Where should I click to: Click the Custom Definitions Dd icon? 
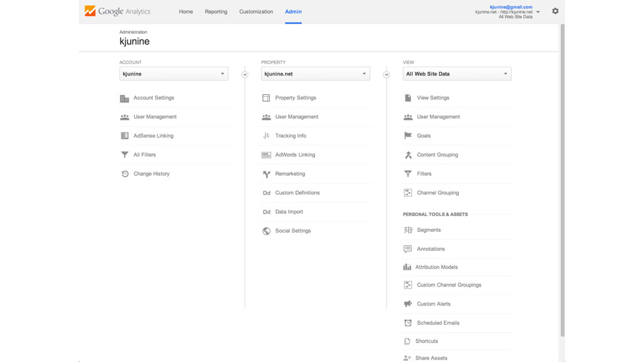[267, 193]
